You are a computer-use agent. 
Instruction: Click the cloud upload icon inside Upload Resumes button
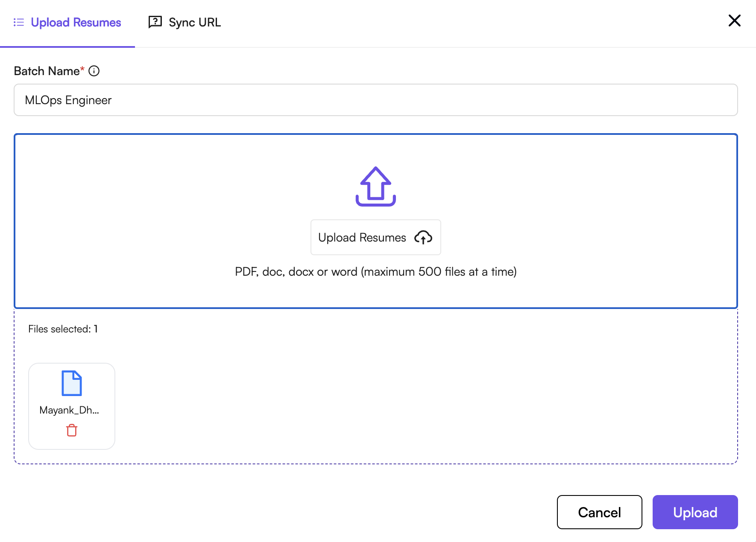422,238
